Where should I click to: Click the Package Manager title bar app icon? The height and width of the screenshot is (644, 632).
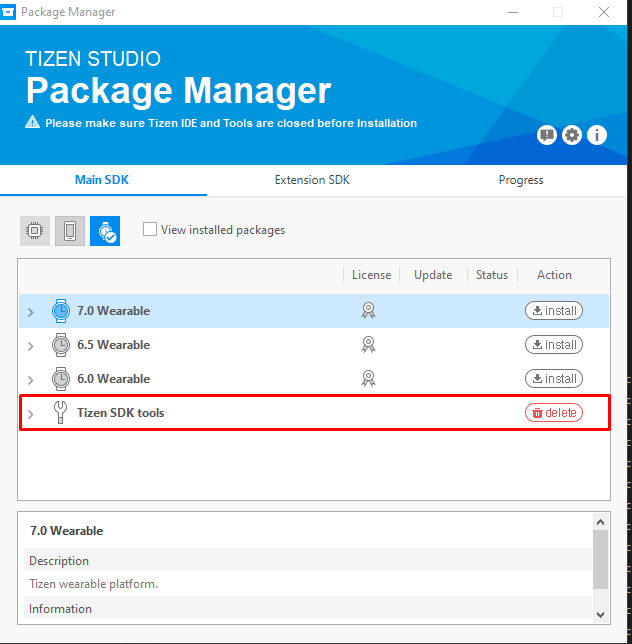(x=8, y=12)
